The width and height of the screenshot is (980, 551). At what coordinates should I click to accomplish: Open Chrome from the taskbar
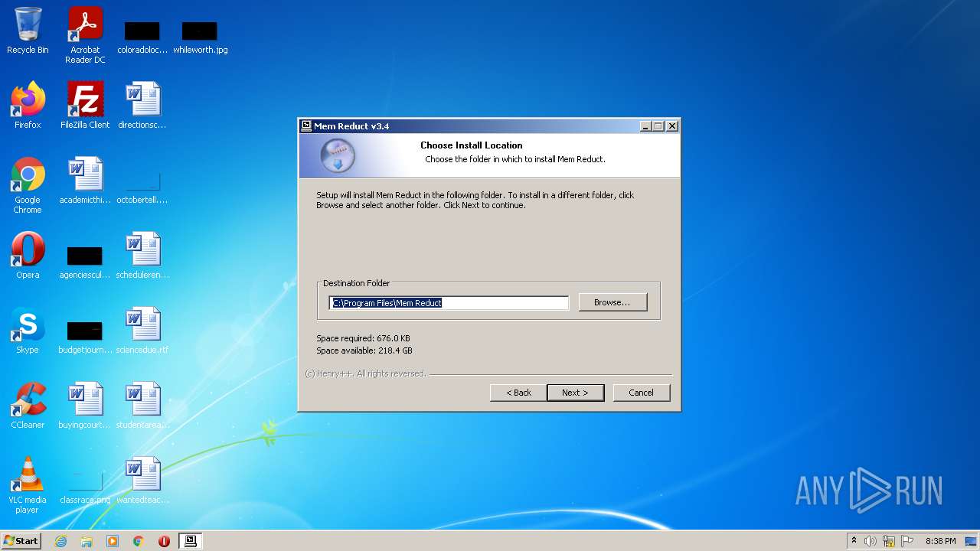tap(139, 541)
